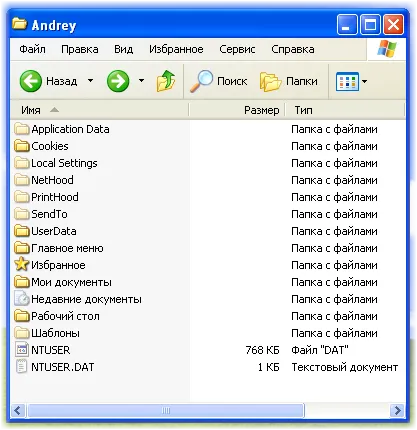This screenshot has width=417, height=430.
Task: Click the Мои документы name
Action: [71, 282]
